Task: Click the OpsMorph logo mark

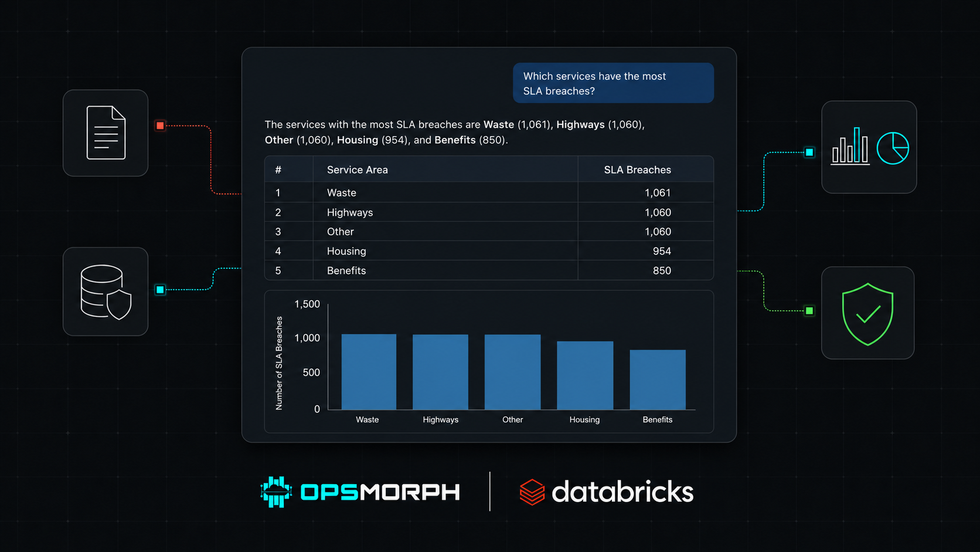Action: click(276, 492)
